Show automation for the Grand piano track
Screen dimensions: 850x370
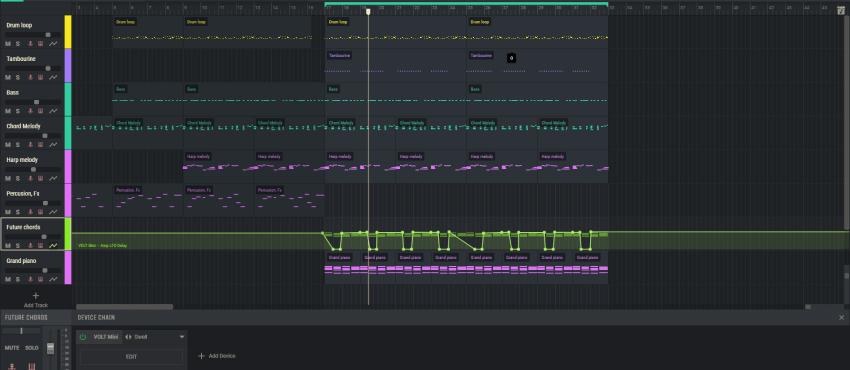(x=53, y=280)
